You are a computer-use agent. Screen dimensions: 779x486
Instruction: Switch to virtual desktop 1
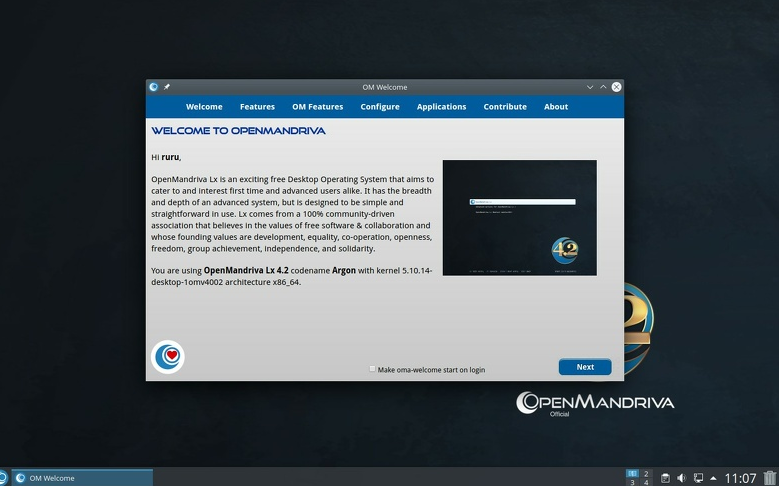tap(632, 473)
